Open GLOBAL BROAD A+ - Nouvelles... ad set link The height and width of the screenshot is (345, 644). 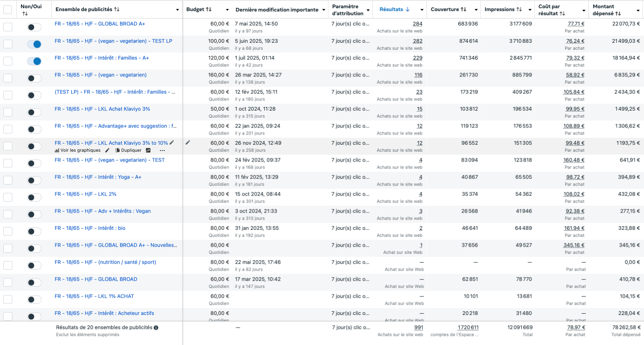116,245
